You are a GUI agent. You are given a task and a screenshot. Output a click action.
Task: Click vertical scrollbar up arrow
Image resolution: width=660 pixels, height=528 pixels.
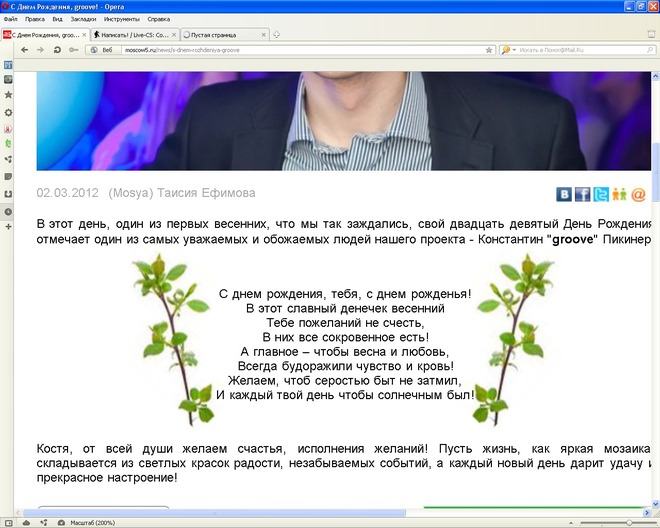tap(655, 76)
